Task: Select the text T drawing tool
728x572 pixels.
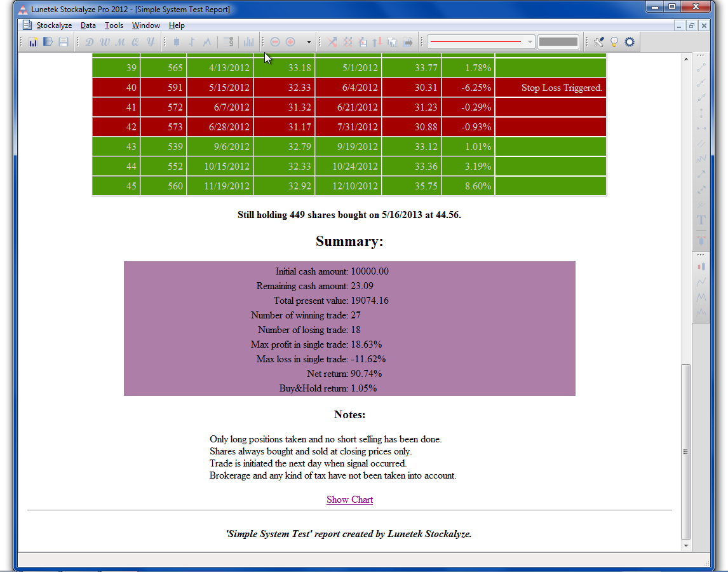Action: click(x=701, y=221)
